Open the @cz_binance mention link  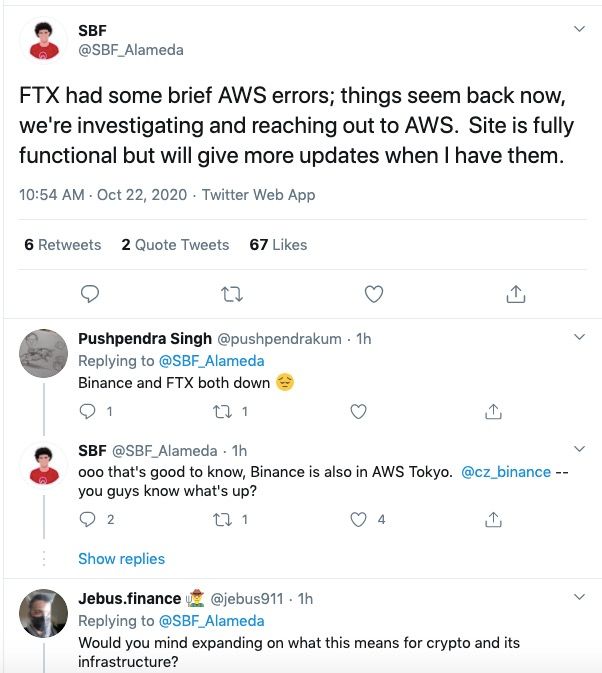coord(506,472)
